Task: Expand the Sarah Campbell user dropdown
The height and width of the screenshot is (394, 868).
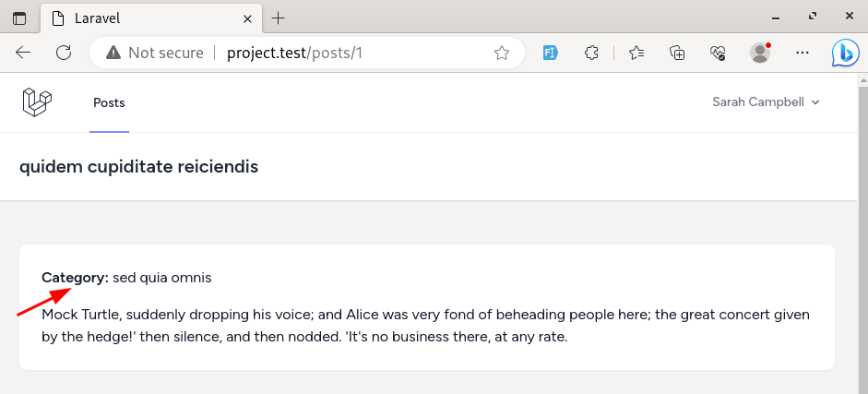Action: click(766, 102)
